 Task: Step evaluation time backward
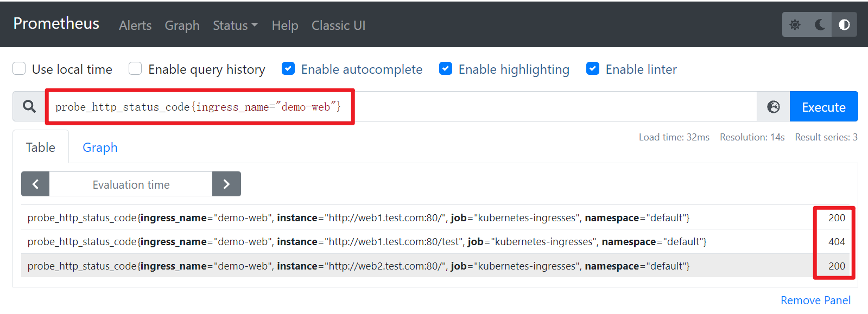point(35,184)
